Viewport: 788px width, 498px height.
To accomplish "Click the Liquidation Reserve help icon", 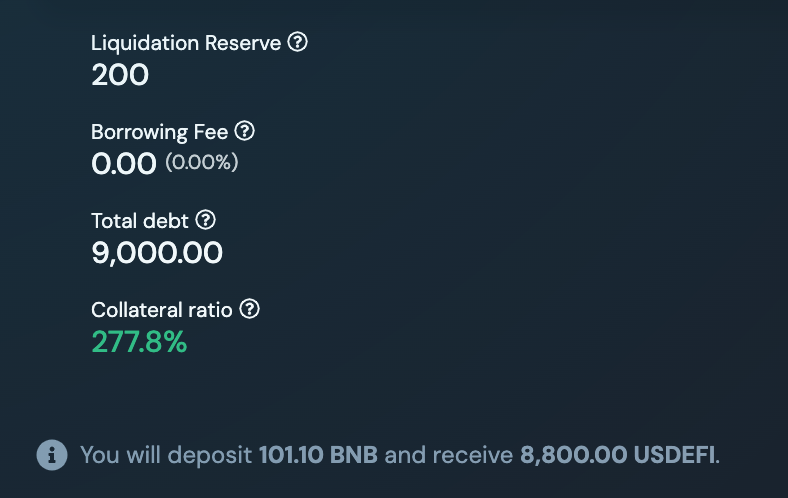I will [x=297, y=43].
